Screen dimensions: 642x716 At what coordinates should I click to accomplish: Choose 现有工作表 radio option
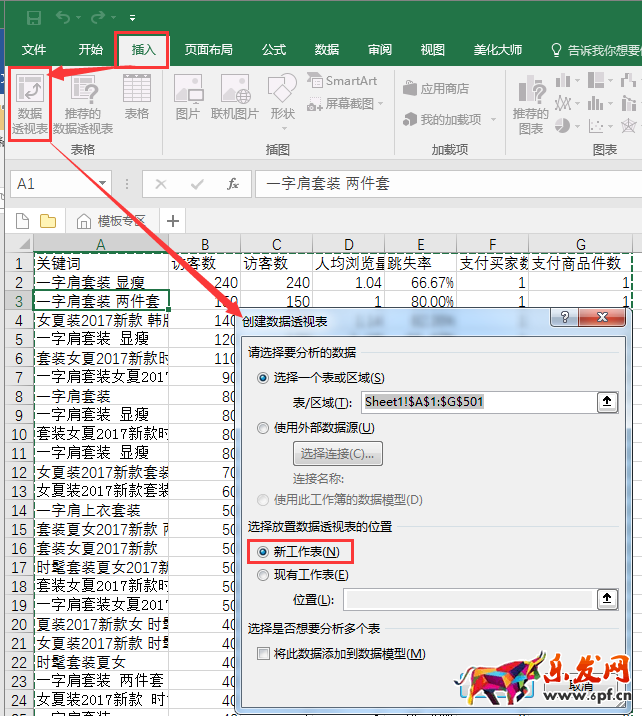(264, 575)
